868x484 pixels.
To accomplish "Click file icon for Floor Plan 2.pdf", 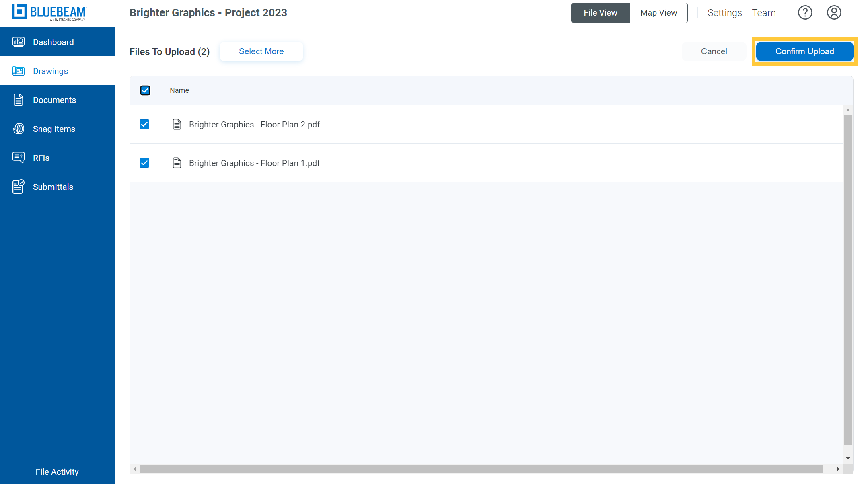I will click(177, 124).
